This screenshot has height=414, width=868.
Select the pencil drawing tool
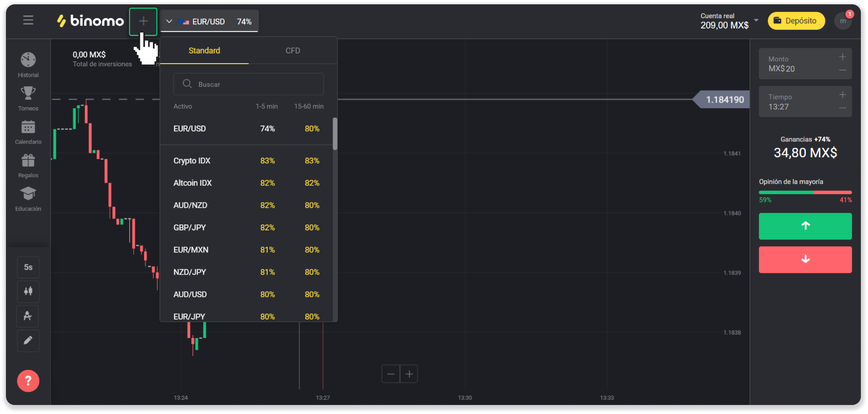coord(28,341)
